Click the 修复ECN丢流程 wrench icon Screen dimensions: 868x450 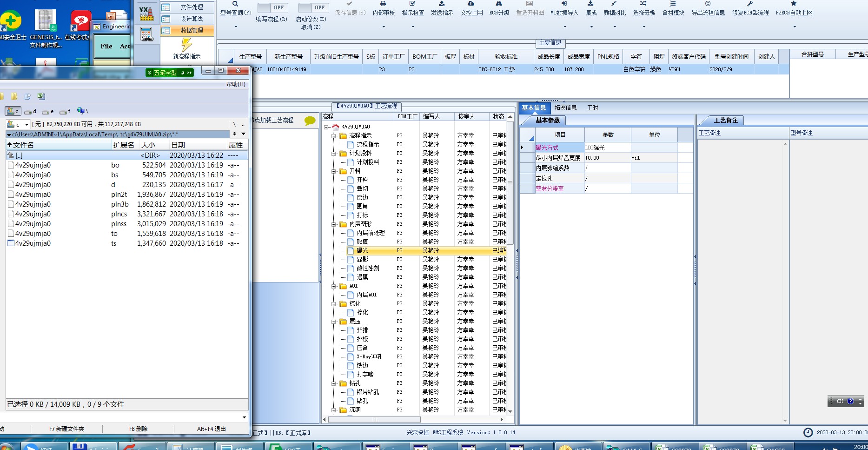[750, 4]
